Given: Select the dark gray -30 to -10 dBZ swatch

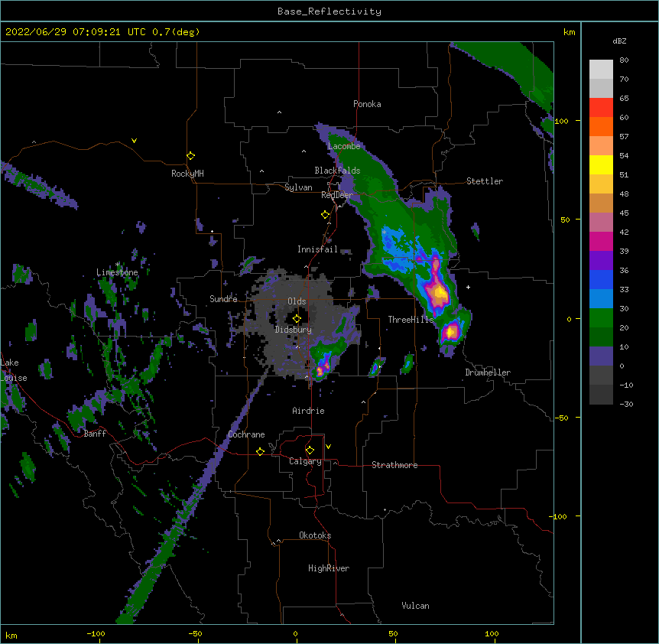Looking at the screenshot, I should click(x=601, y=395).
